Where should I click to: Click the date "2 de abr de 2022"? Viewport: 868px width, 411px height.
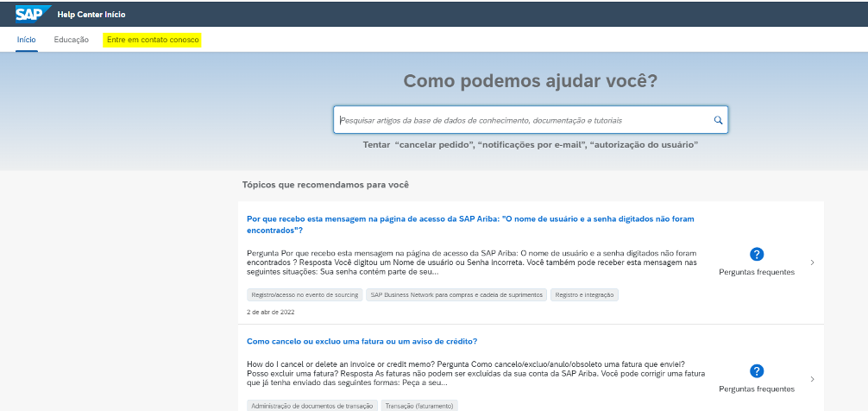click(x=271, y=312)
